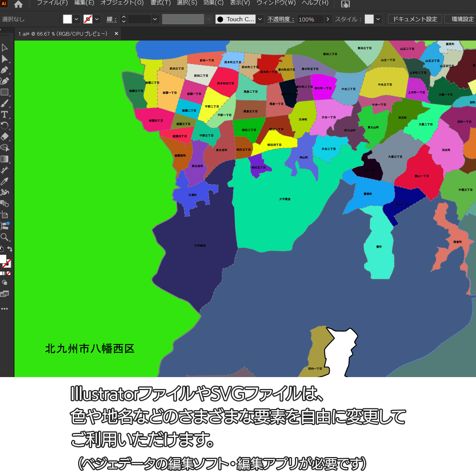Pick the Rectangle tool
This screenshot has height=476, width=476.
pos(5,92)
